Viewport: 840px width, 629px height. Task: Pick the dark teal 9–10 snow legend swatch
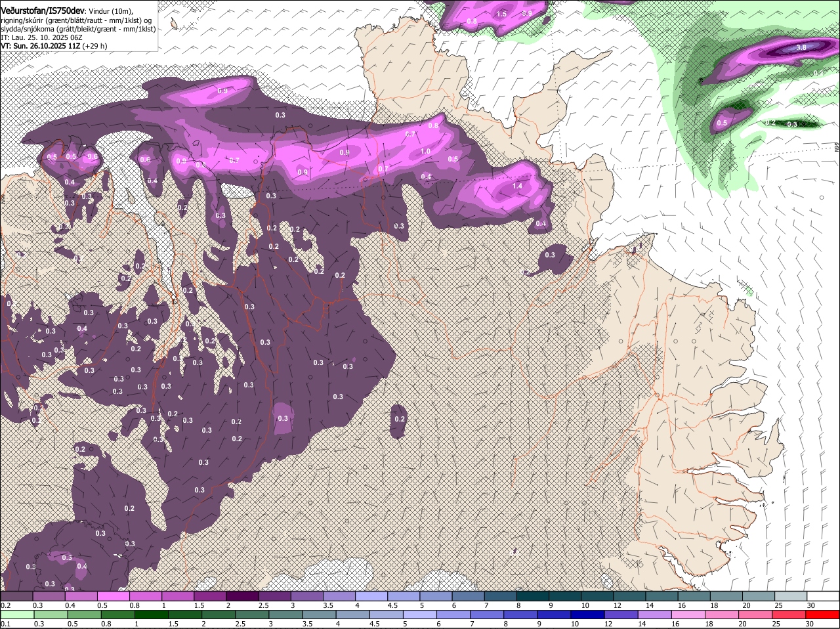[564, 596]
